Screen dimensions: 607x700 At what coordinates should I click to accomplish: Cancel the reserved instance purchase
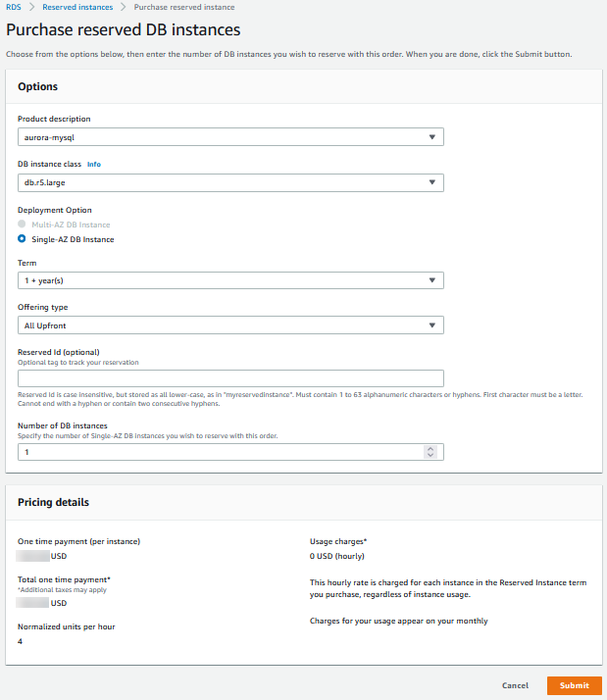(x=515, y=685)
